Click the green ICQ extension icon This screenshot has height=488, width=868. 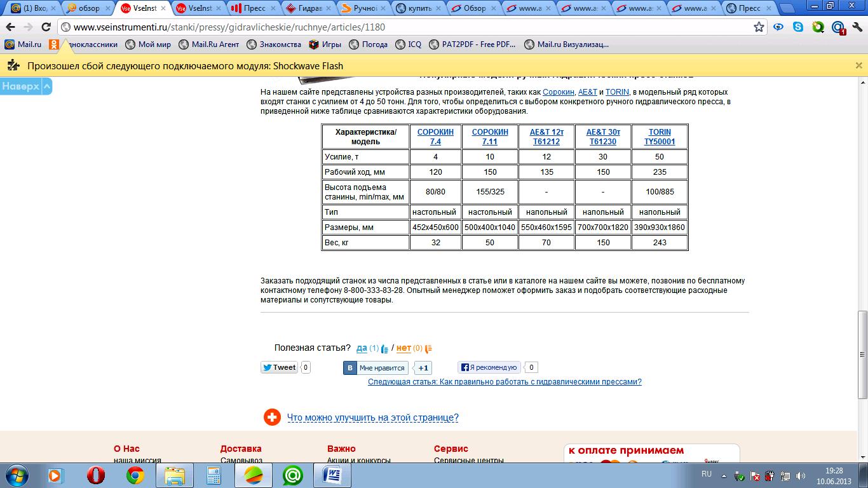[x=818, y=27]
